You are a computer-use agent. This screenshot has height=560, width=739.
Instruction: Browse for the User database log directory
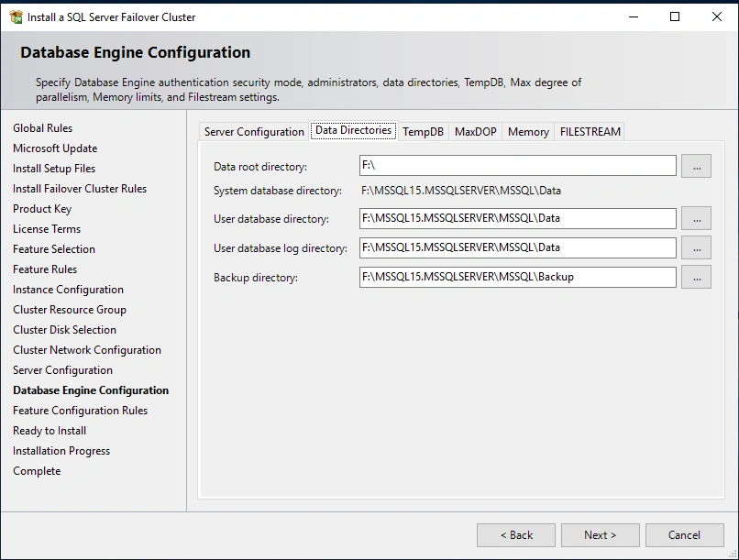pyautogui.click(x=696, y=247)
